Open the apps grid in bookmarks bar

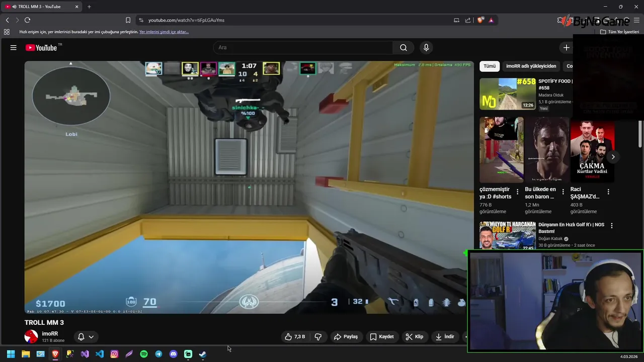click(7, 32)
